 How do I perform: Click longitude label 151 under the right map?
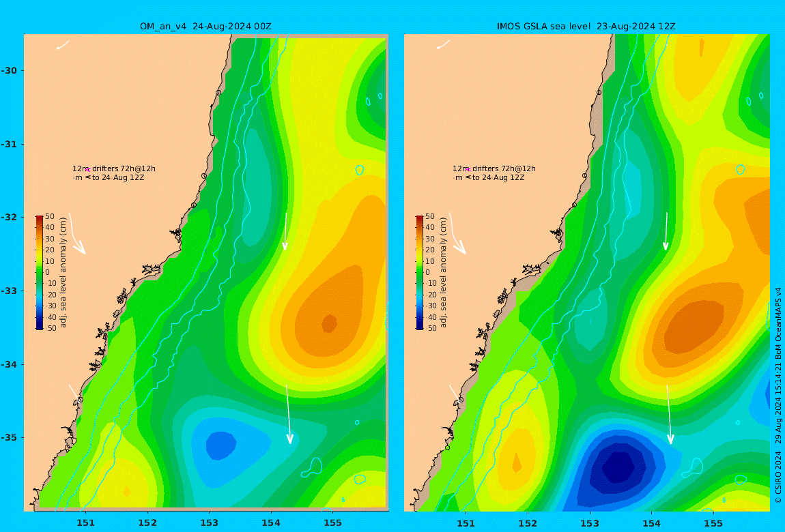click(x=466, y=523)
